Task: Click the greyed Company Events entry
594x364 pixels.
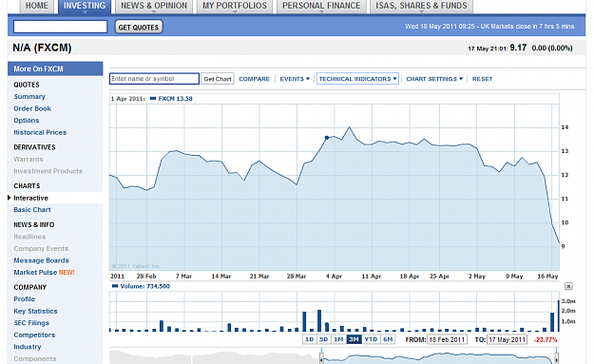Action: point(41,249)
